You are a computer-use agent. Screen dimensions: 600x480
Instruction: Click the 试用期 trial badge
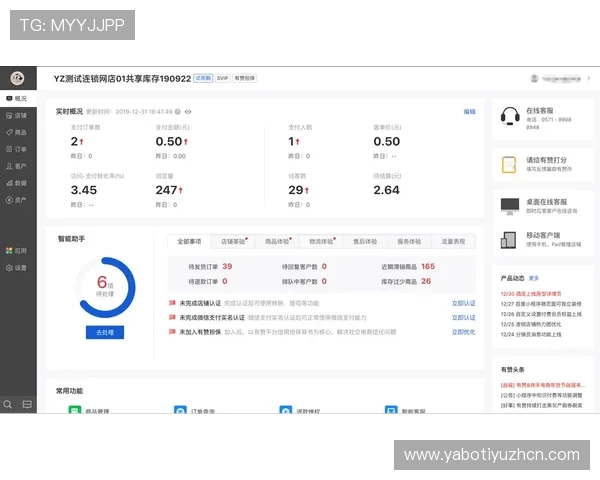click(203, 78)
